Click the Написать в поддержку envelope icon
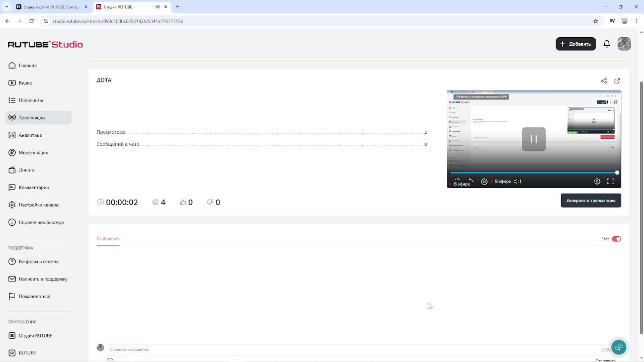Viewport: 644px width, 362px height. (x=12, y=279)
